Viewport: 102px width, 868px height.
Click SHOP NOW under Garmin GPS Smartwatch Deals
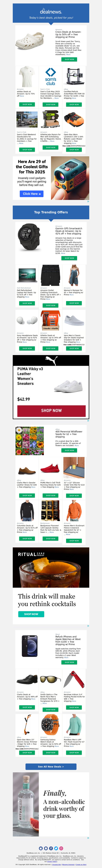[x=69, y=258]
